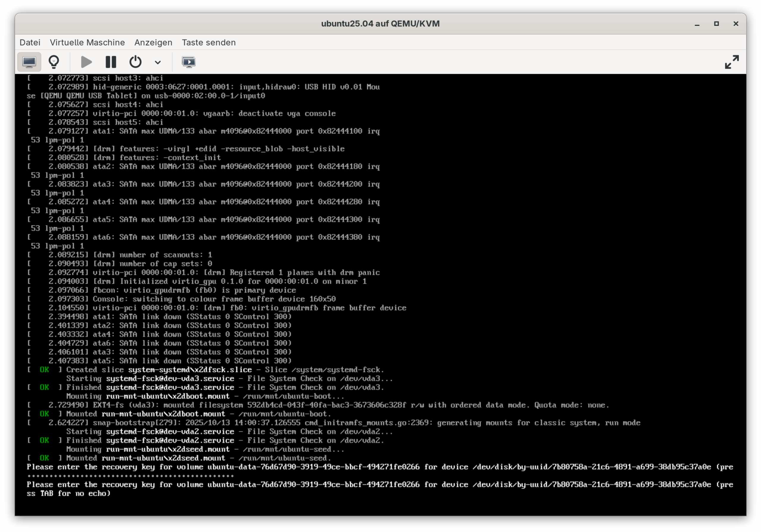Click the green OK beside the x2dseed.mount line
The height and width of the screenshot is (532, 761).
44,458
